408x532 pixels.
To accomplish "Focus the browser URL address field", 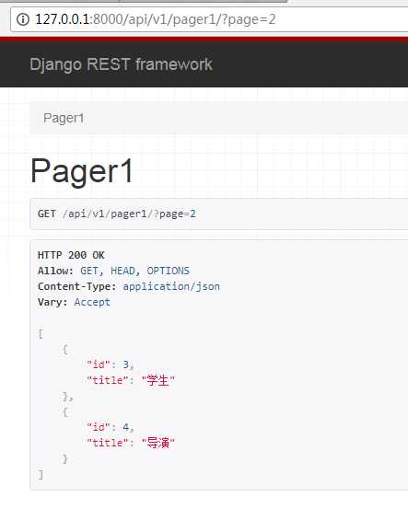I will point(210,19).
